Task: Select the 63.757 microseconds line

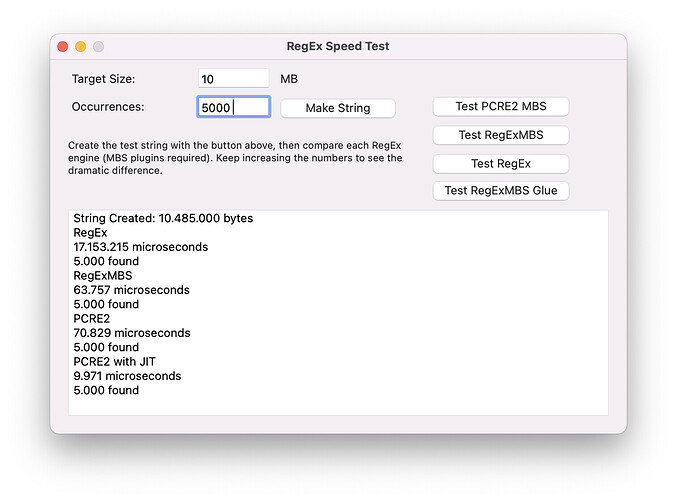Action: 131,290
